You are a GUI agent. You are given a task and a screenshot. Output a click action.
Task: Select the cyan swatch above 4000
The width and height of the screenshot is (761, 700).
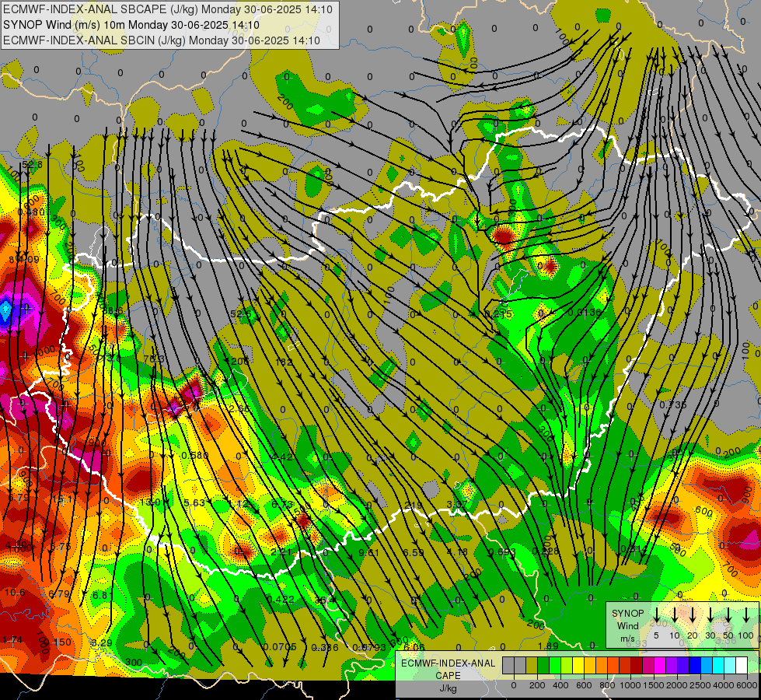(718, 665)
